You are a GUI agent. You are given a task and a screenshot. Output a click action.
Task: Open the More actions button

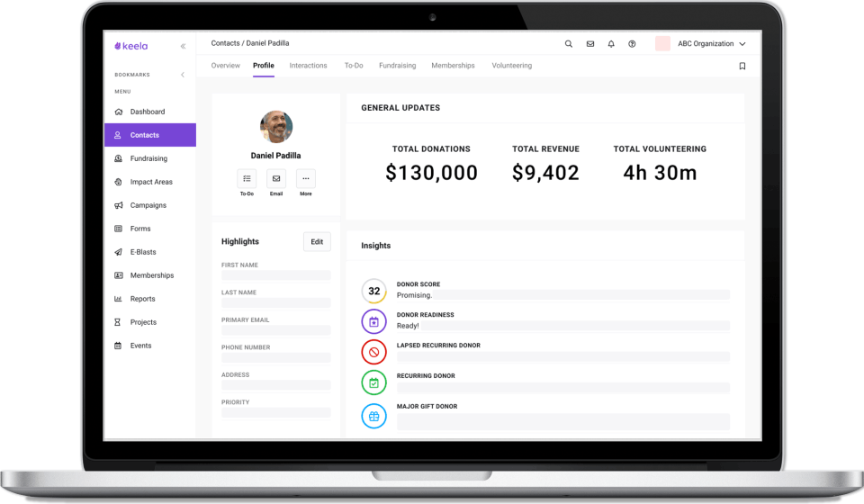click(x=306, y=178)
